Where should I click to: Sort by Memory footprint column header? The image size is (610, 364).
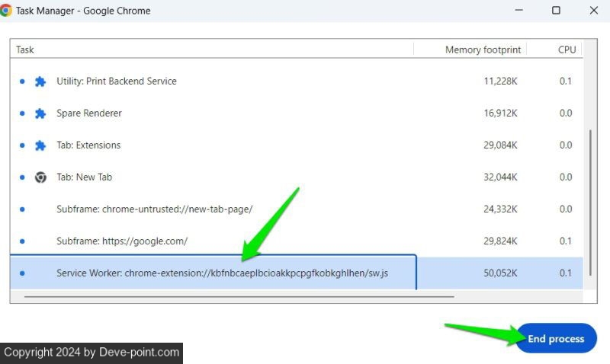tap(483, 49)
